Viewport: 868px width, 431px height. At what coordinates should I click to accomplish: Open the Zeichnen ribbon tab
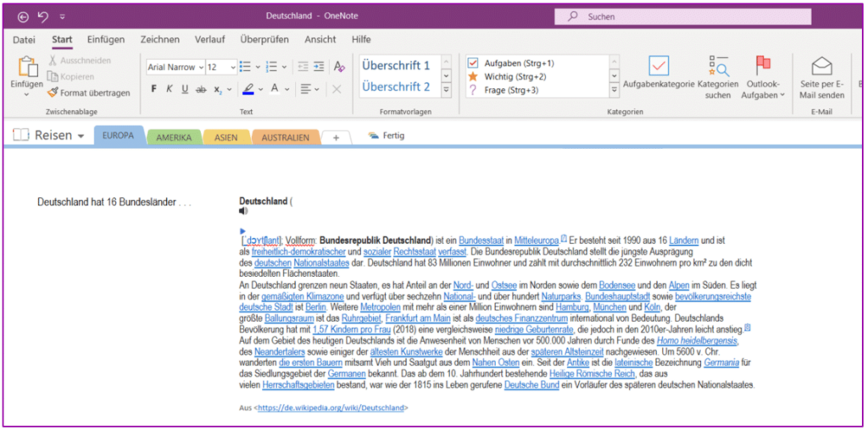pos(159,40)
